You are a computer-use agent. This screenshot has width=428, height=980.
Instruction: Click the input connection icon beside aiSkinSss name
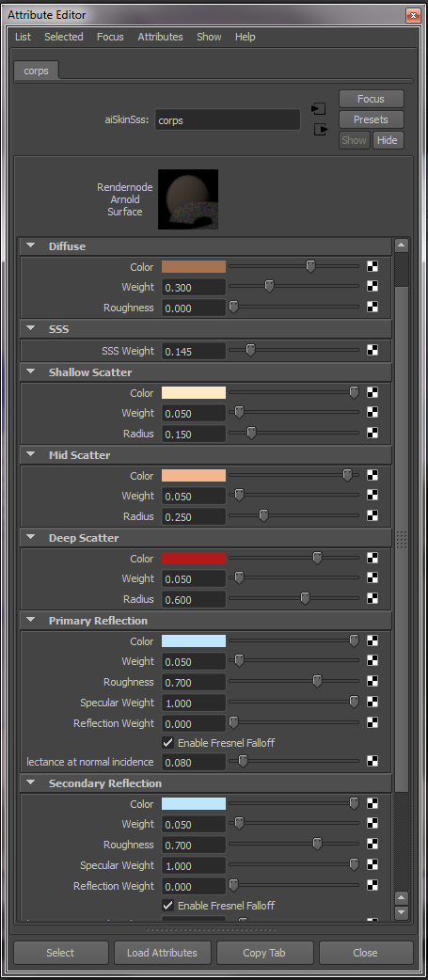coord(319,109)
